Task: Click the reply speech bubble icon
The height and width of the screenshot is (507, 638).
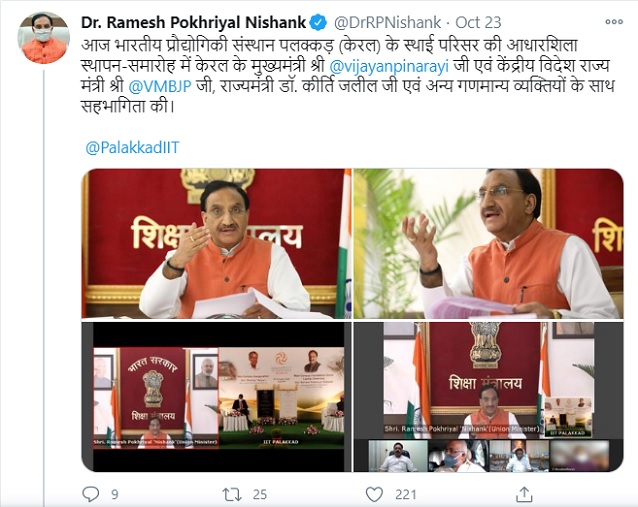Action: (x=90, y=494)
